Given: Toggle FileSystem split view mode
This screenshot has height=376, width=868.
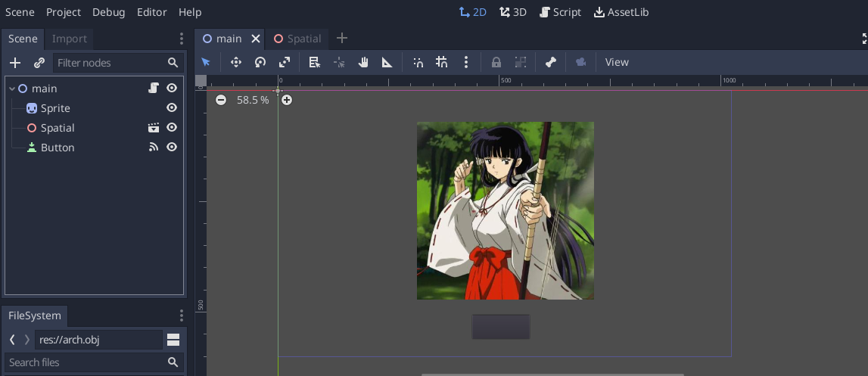Looking at the screenshot, I should tap(173, 340).
